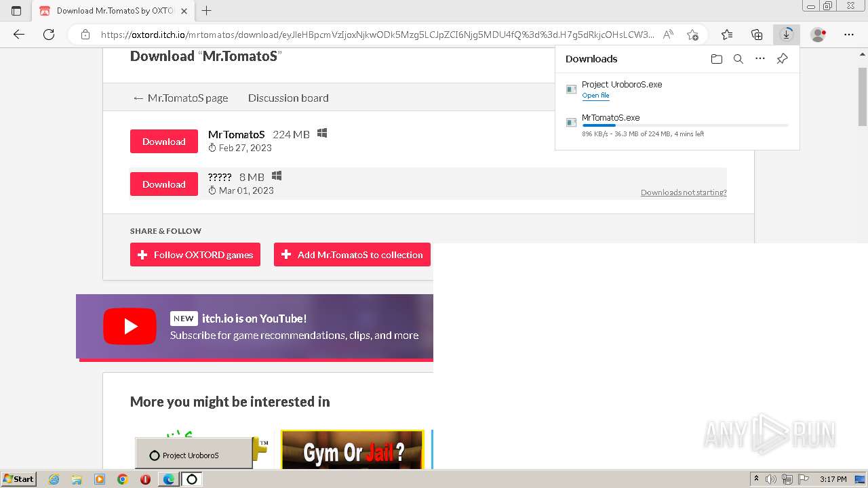Select the Project UroboroS.exe download entry

pyautogui.click(x=677, y=89)
